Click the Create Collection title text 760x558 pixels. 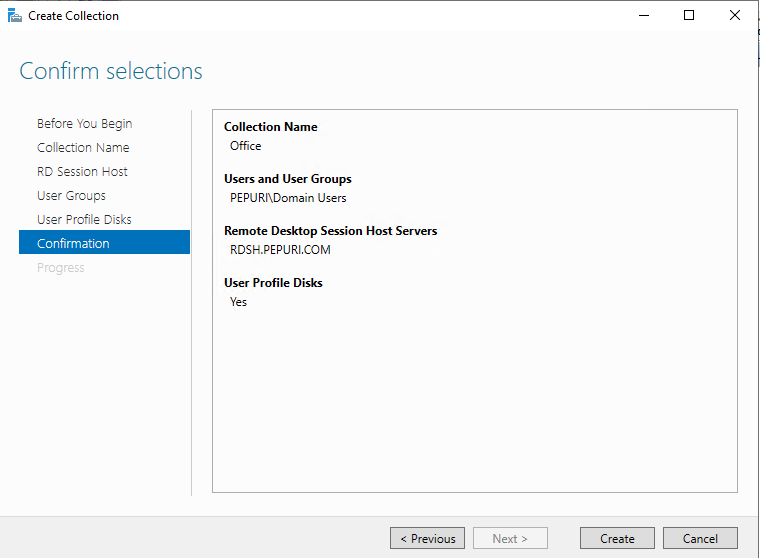point(73,16)
